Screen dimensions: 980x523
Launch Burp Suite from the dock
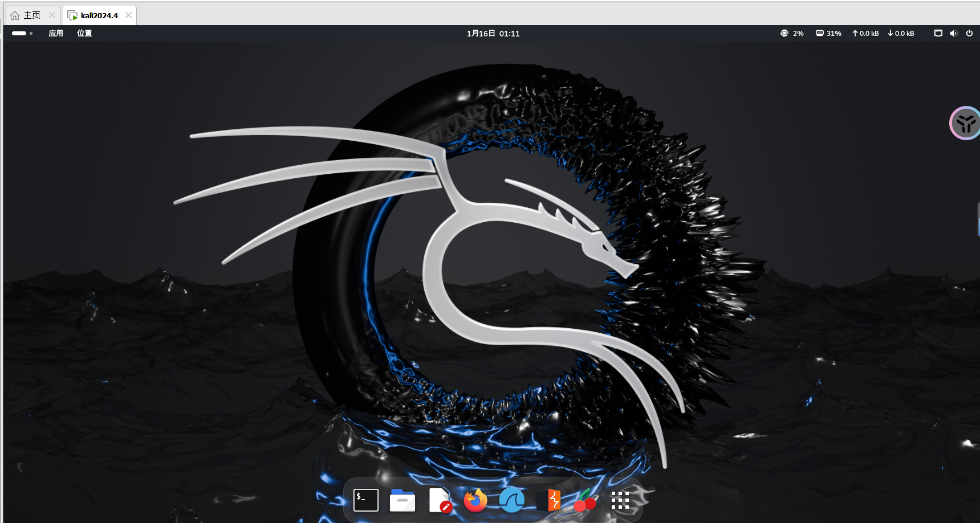550,500
